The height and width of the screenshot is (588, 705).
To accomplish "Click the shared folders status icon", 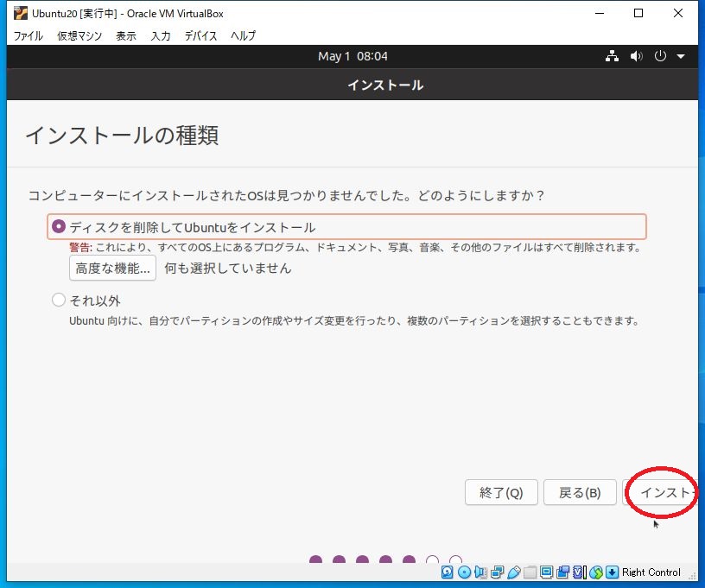I will pyautogui.click(x=530, y=572).
